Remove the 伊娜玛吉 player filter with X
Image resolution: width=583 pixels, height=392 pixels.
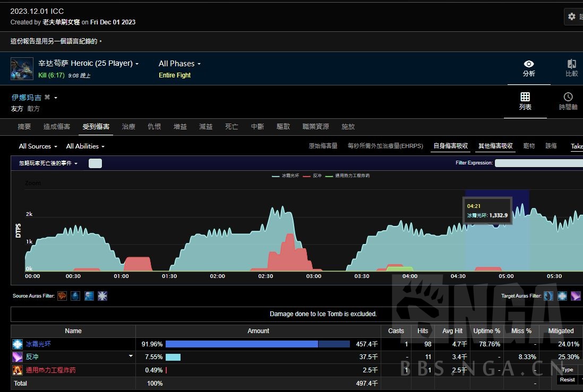coord(47,98)
